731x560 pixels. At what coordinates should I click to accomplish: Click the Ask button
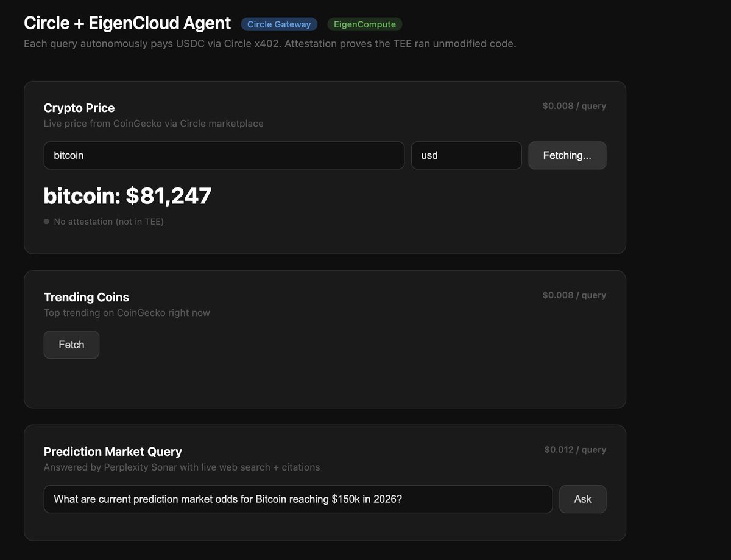tap(583, 499)
